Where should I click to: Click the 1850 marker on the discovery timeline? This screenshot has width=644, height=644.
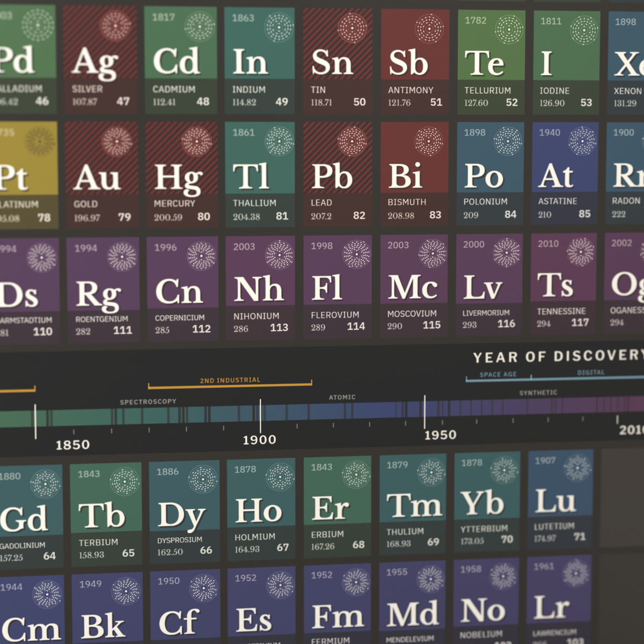pos(72,445)
